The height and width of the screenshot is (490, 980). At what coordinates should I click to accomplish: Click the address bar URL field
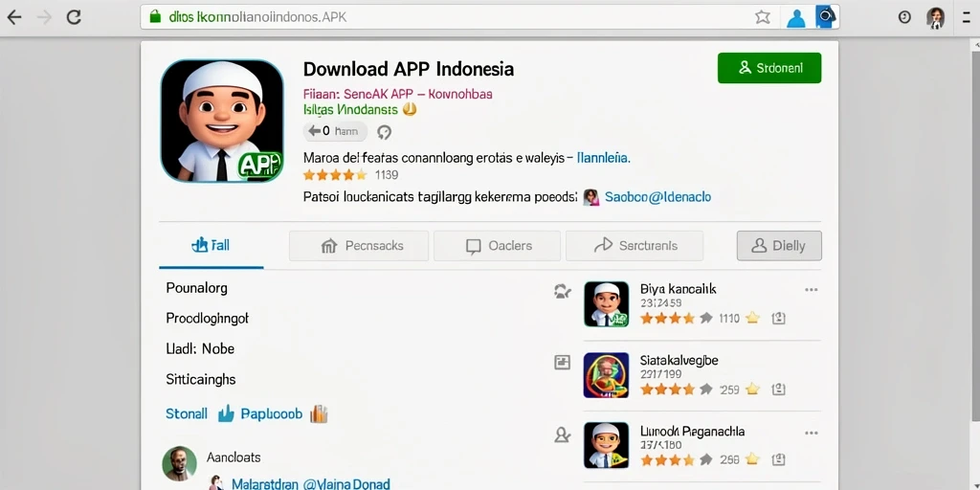click(x=447, y=17)
